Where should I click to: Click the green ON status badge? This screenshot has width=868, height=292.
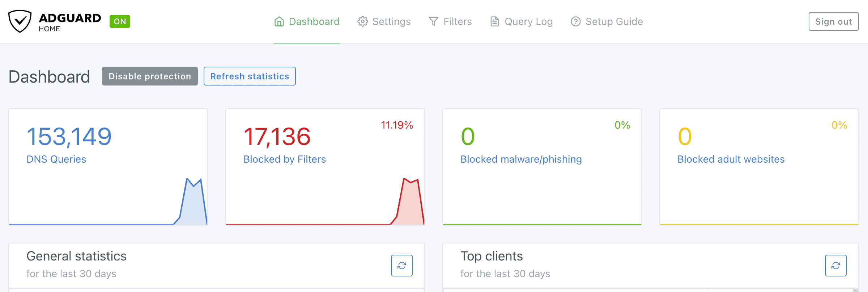[x=120, y=21]
